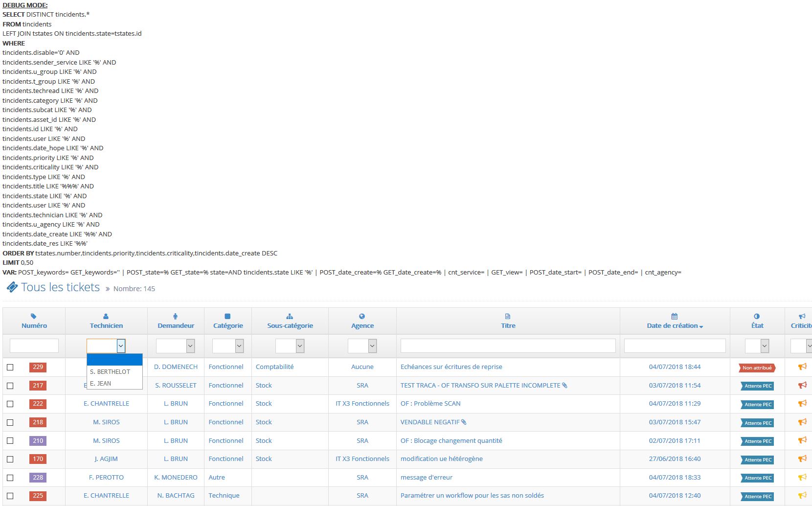Click technician F. PEROTTO on ticket 228
812x506 pixels.
106,478
